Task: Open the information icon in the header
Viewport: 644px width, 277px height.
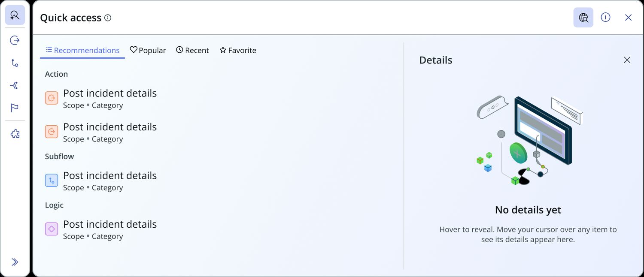Action: [605, 18]
